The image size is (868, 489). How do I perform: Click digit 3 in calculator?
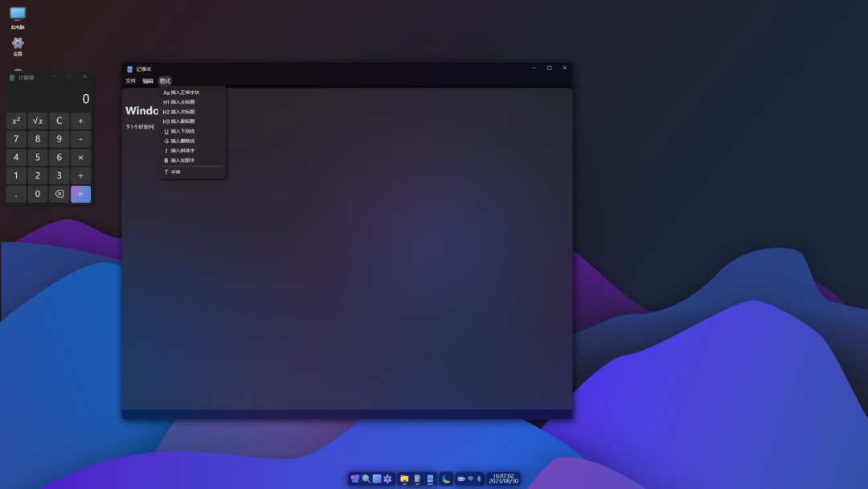[x=59, y=175]
